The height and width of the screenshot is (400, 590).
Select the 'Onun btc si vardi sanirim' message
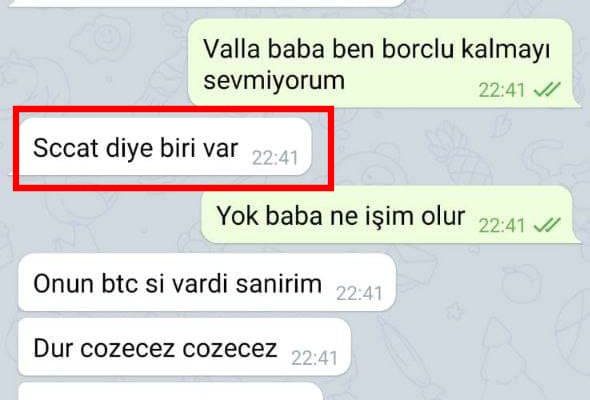point(207,282)
